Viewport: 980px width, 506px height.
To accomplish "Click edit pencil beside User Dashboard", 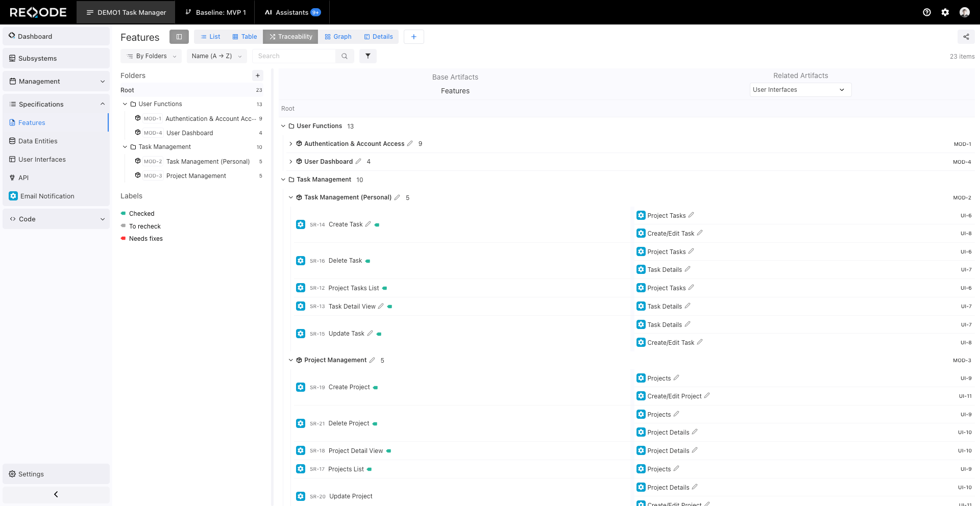I will pos(358,162).
